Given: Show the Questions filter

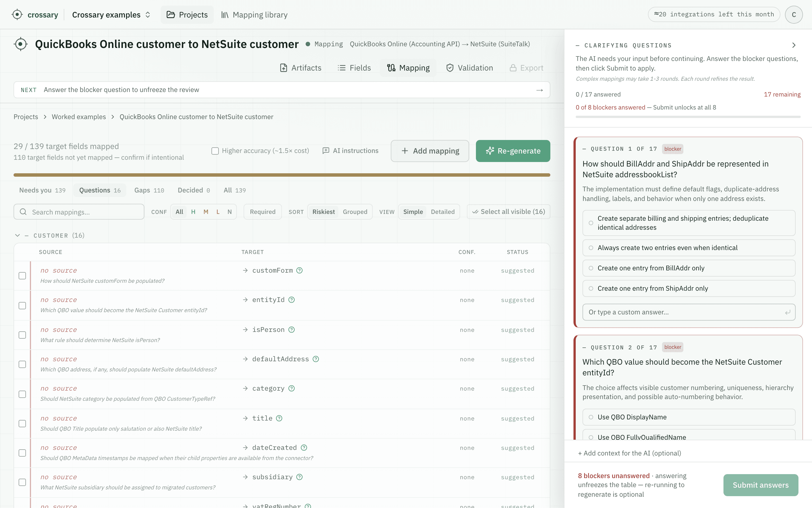Looking at the screenshot, I should point(100,190).
